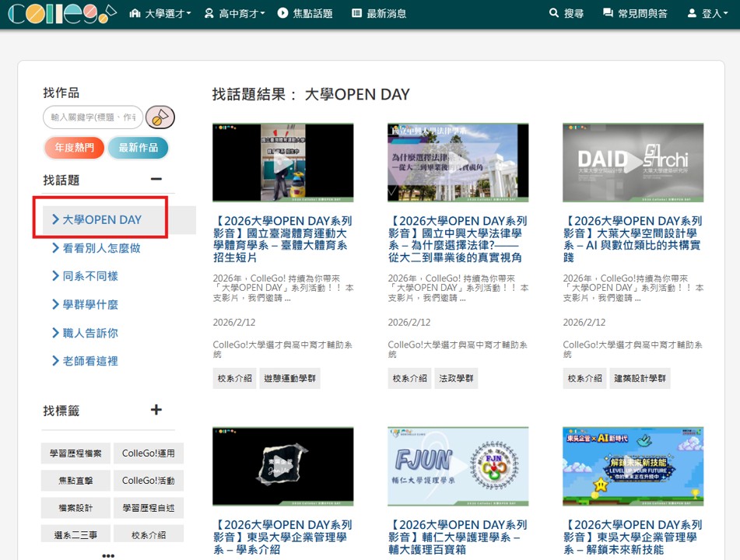Choose the 看看別人怎麼做 topic
The image size is (740, 560).
pyautogui.click(x=101, y=248)
